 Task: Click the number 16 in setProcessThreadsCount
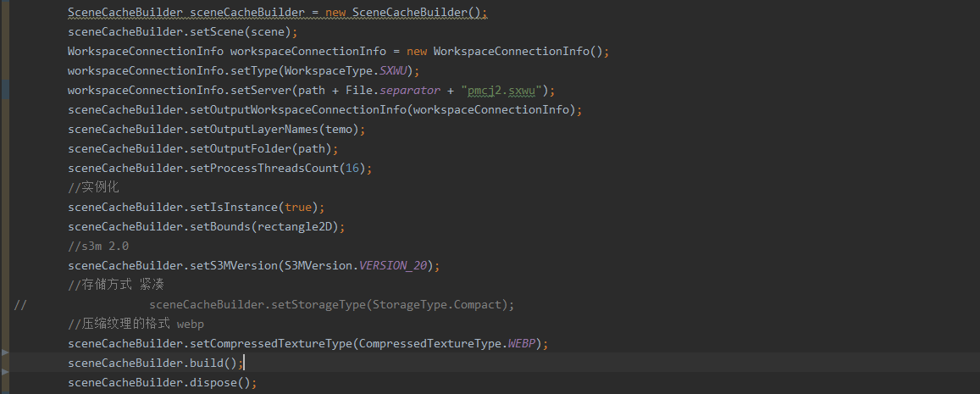click(x=353, y=168)
